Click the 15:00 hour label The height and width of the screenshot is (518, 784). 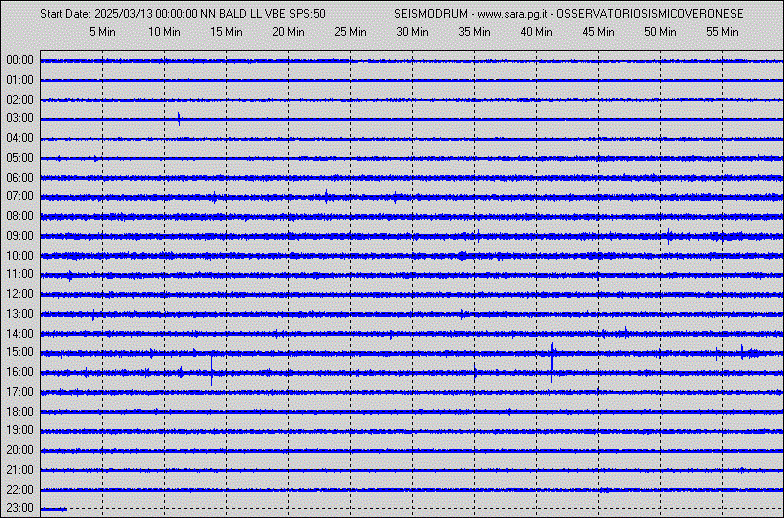coord(20,352)
